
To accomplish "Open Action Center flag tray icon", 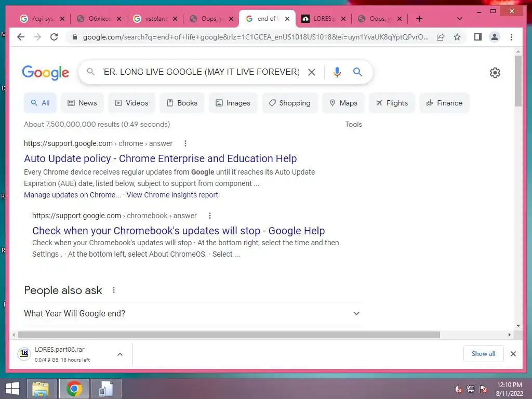I will pyautogui.click(x=483, y=389).
